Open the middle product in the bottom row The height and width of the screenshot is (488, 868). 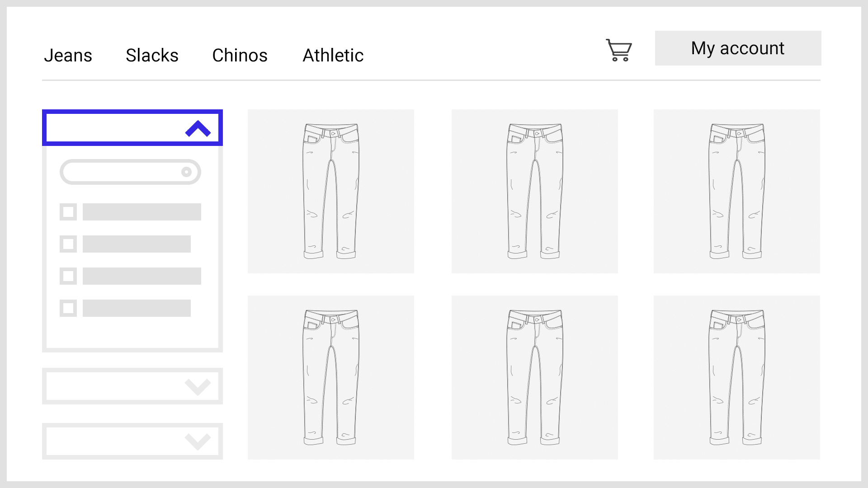(x=535, y=377)
